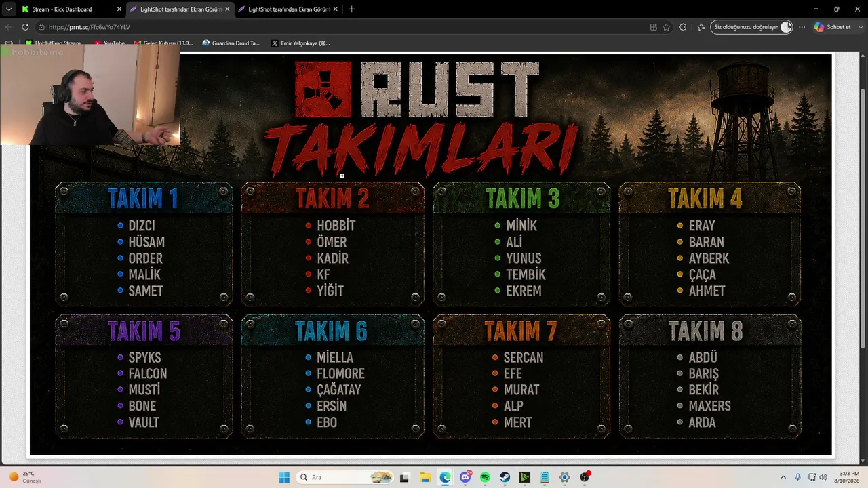Screen dimensions: 868x488
Task: Click the ABDÜ name in Takım 8
Action: [x=703, y=357]
